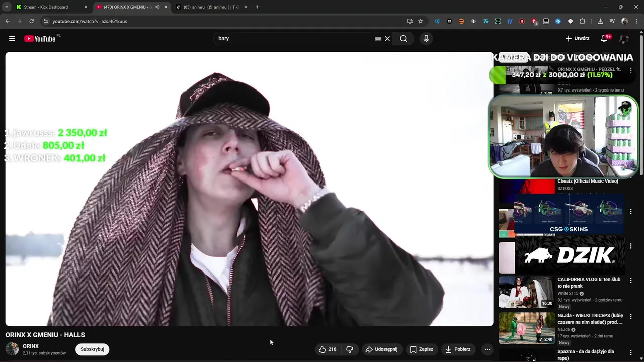The height and width of the screenshot is (362, 644).
Task: Go to the YouTube home logo
Action: click(x=40, y=39)
